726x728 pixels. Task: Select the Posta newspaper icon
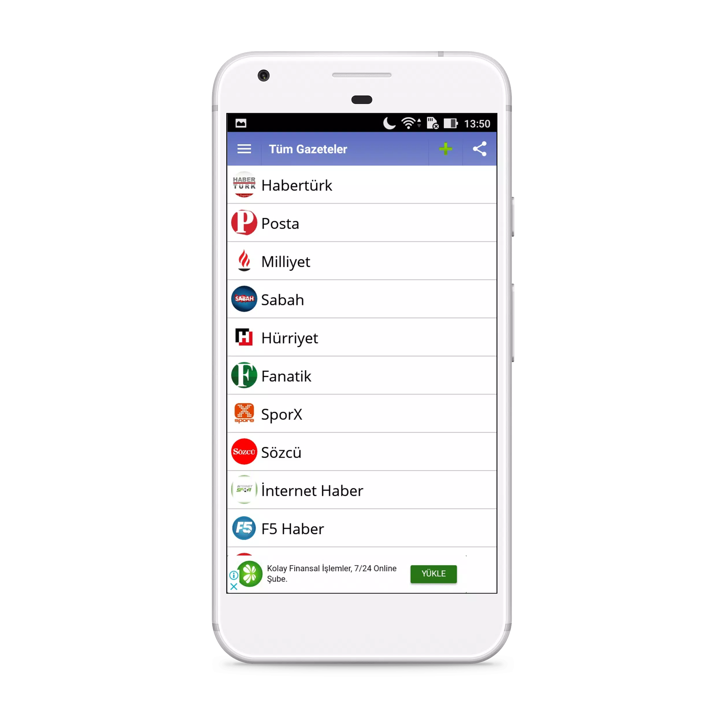(x=243, y=223)
